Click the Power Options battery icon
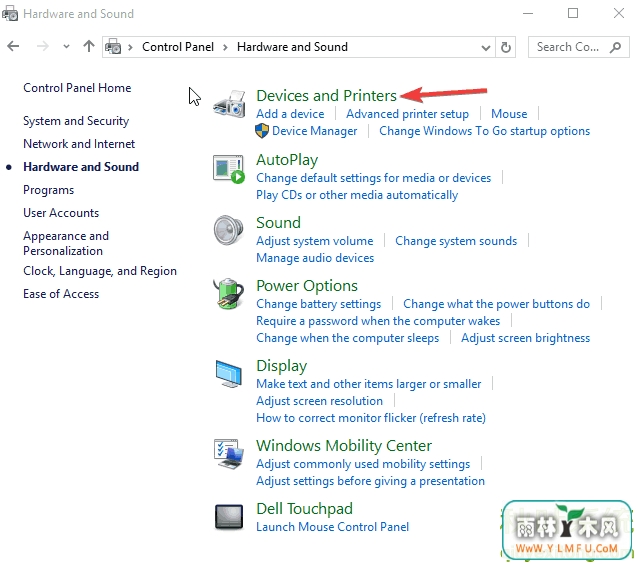 pos(229,293)
